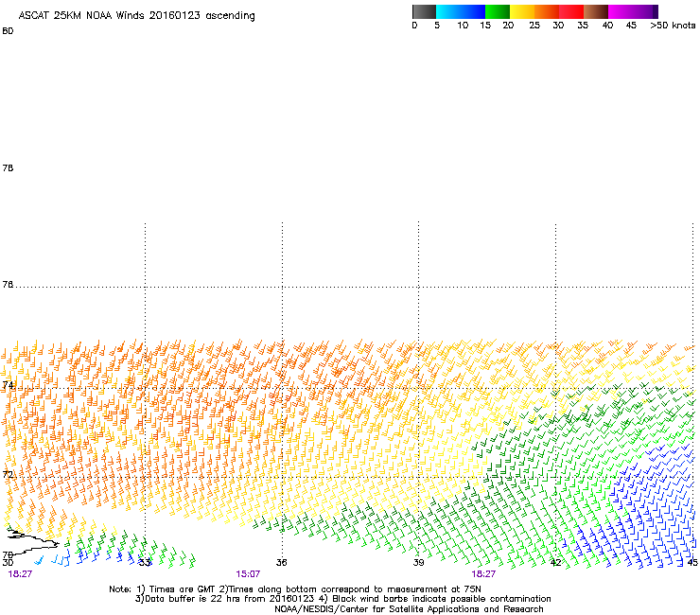Click the green 15–20 knot colorbar segment

[x=498, y=11]
